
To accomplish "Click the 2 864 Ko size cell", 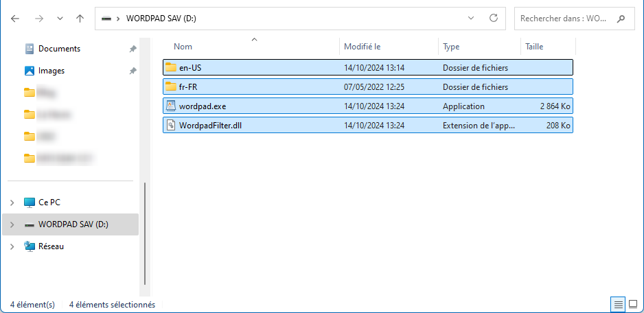I will pyautogui.click(x=555, y=106).
